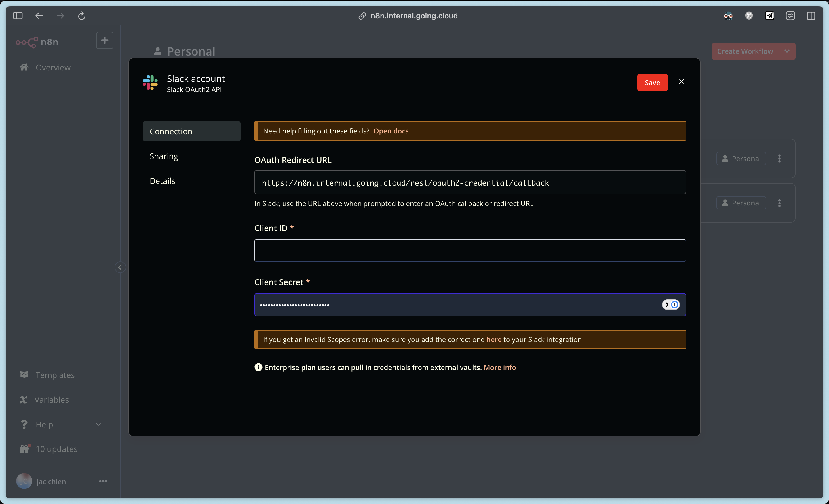Click the jac chien avatar

pyautogui.click(x=24, y=482)
